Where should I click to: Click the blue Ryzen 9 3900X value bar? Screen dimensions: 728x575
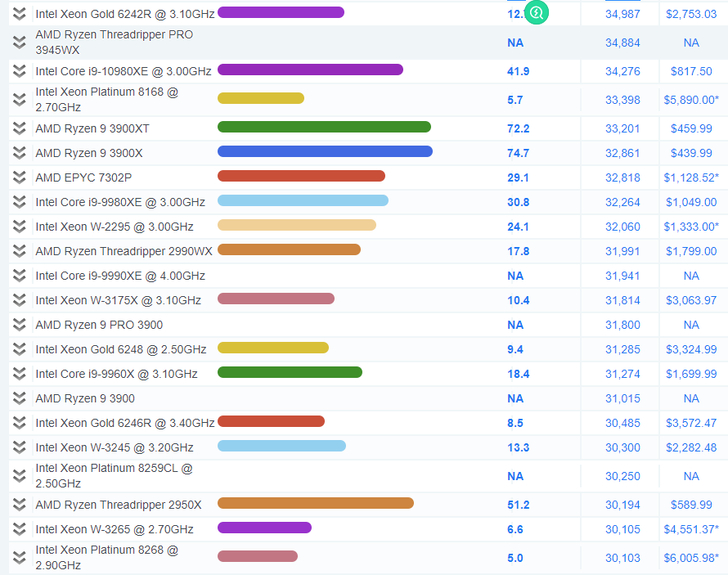click(325, 151)
